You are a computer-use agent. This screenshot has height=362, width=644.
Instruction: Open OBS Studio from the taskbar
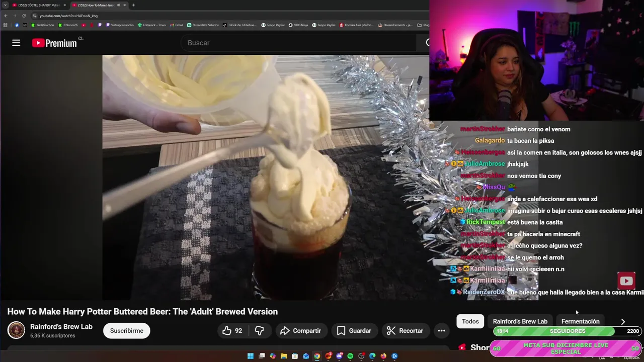pyautogui.click(x=361, y=356)
